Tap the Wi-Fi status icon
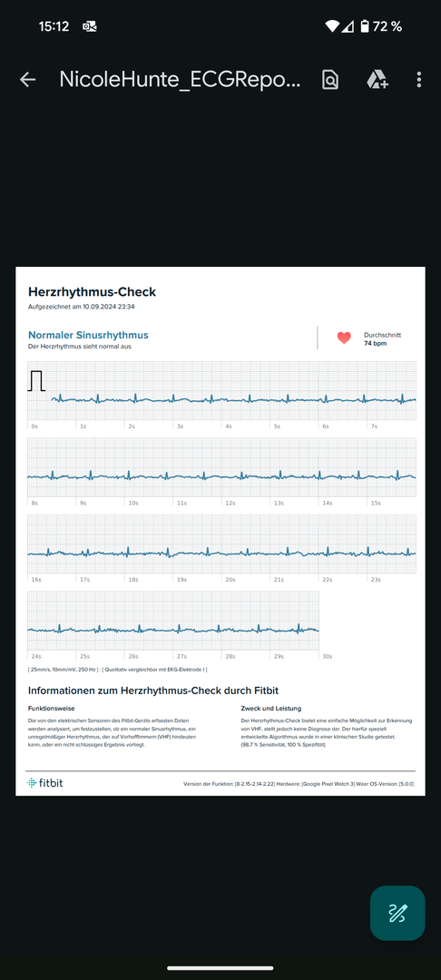This screenshot has height=980, width=441. (x=332, y=26)
